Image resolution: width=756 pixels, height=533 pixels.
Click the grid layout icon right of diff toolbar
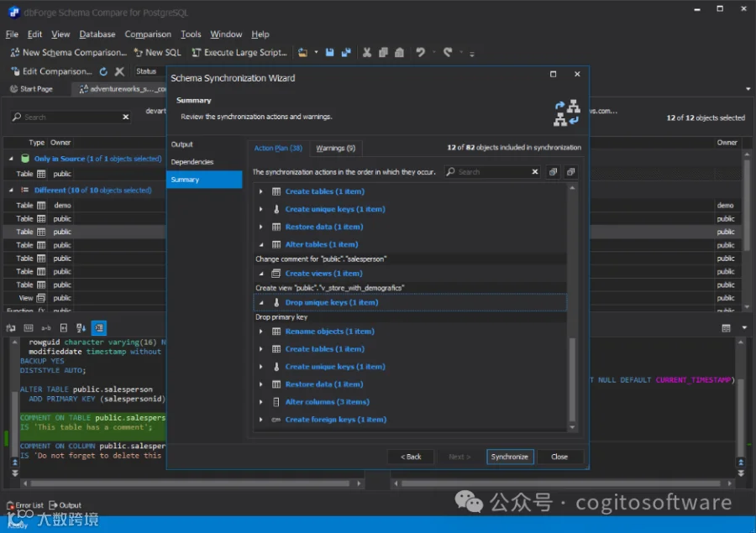coord(726,328)
